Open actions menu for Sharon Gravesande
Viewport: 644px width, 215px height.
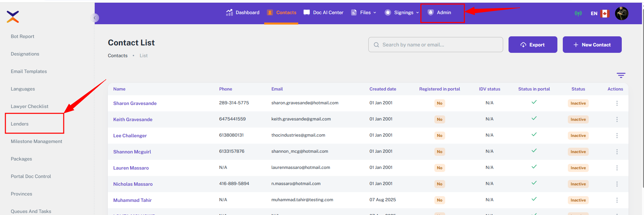(x=617, y=103)
